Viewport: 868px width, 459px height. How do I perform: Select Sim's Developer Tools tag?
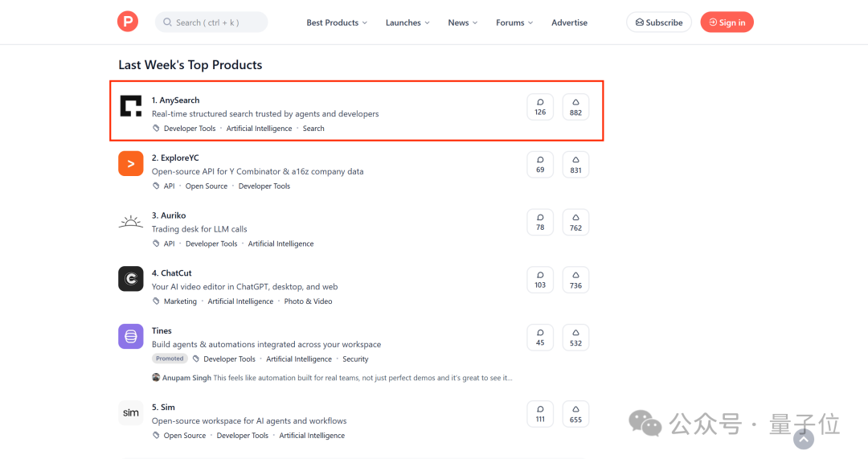[243, 436]
